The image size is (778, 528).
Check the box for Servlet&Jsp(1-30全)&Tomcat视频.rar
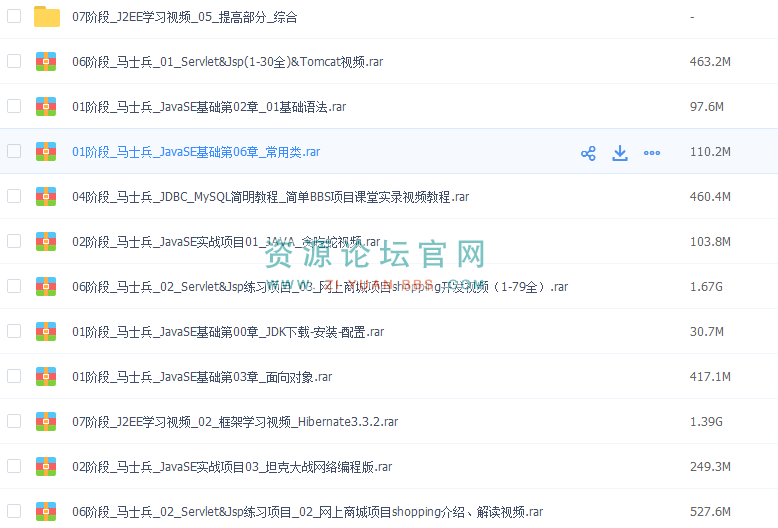[x=14, y=61]
